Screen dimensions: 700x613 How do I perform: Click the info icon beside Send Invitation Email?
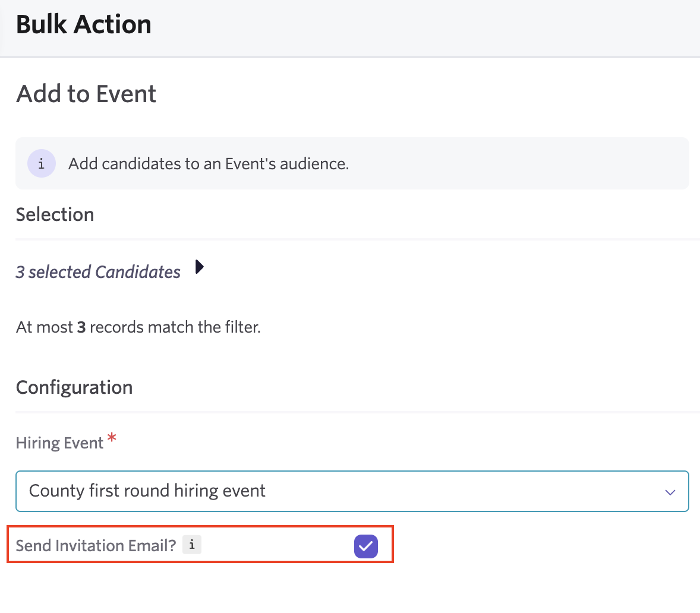pos(192,545)
